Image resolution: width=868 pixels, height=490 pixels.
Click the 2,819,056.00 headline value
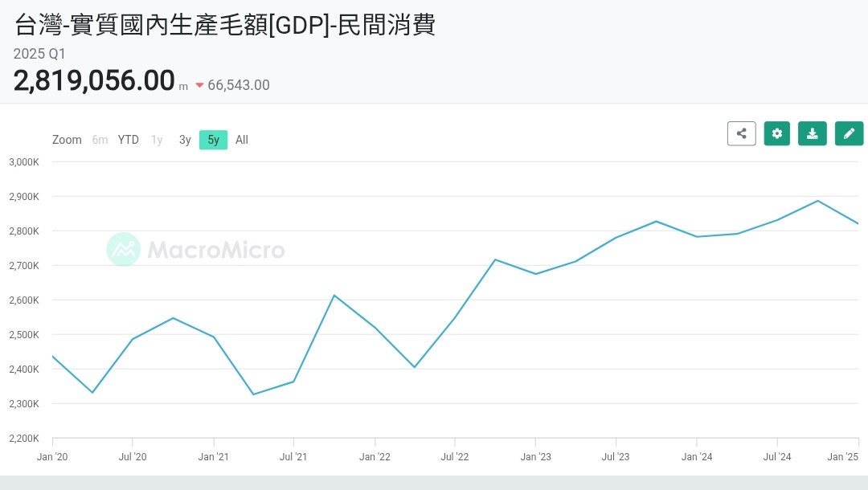tap(94, 81)
